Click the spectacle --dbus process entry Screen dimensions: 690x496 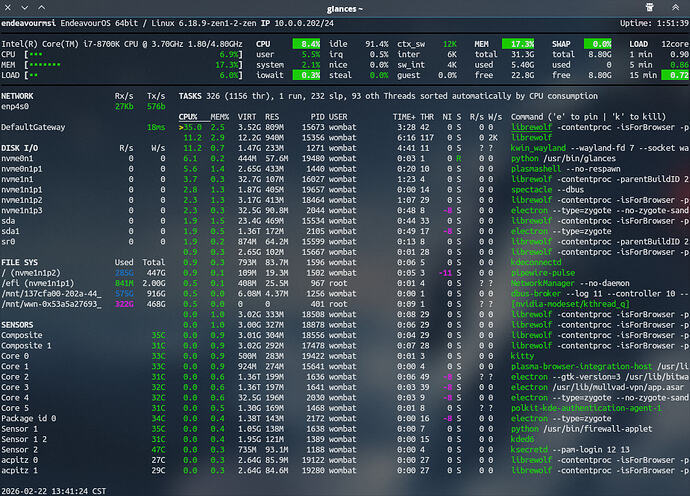click(x=547, y=190)
